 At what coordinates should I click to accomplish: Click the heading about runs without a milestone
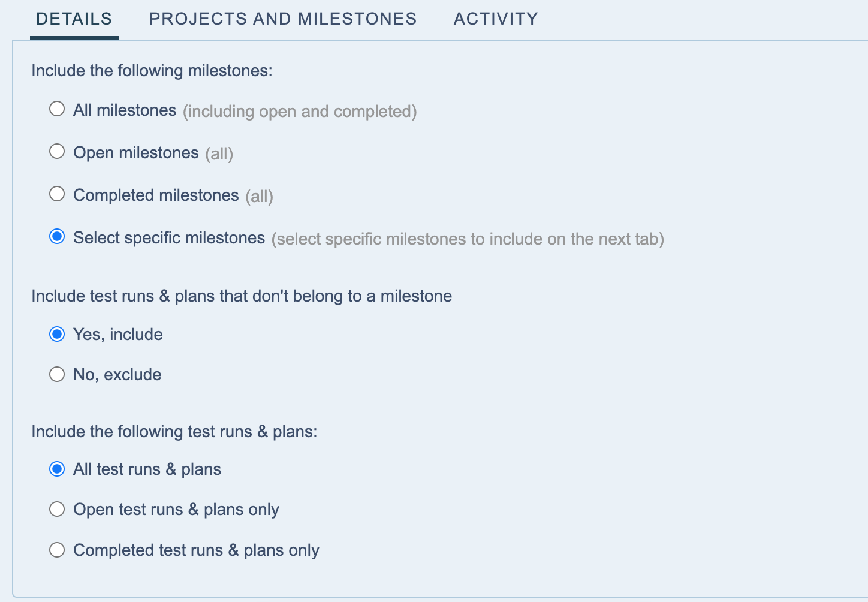pyautogui.click(x=242, y=296)
